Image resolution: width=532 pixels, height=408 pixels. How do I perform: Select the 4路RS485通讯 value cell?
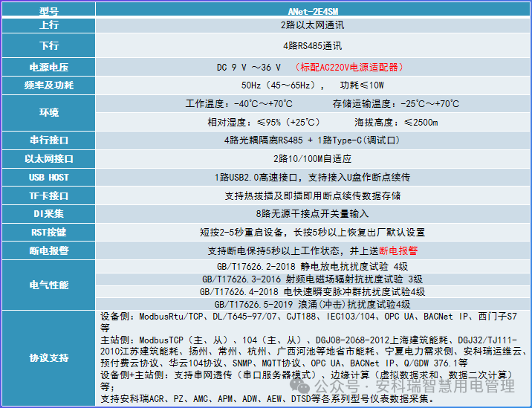(x=312, y=45)
